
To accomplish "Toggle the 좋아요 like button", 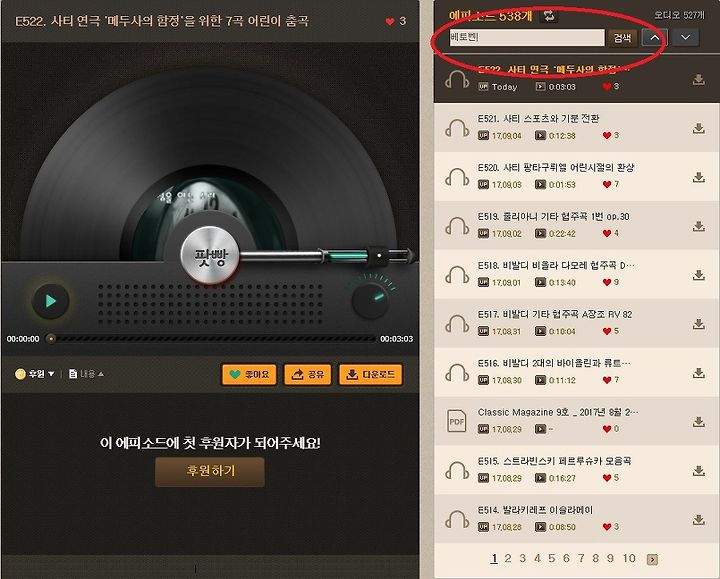I will (249, 375).
